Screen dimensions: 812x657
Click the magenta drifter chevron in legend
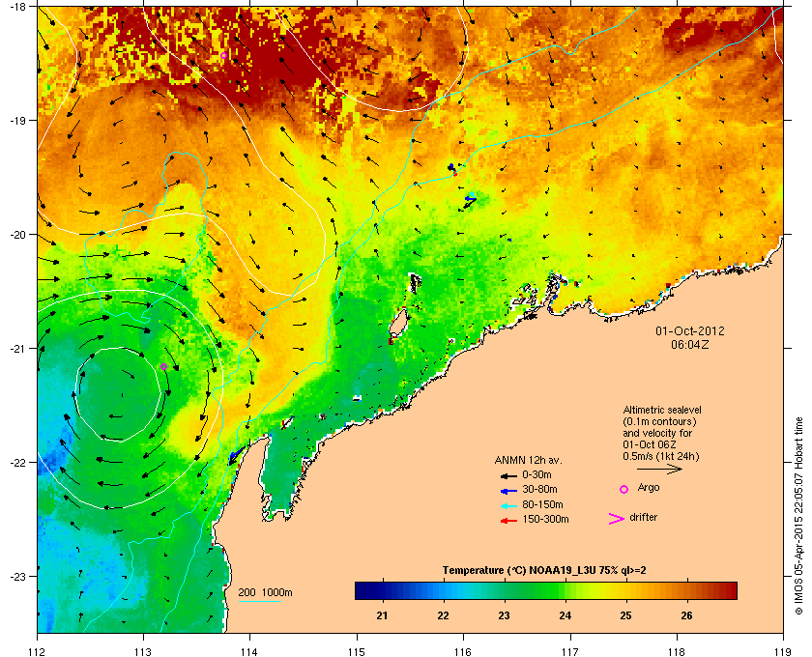coord(617,519)
